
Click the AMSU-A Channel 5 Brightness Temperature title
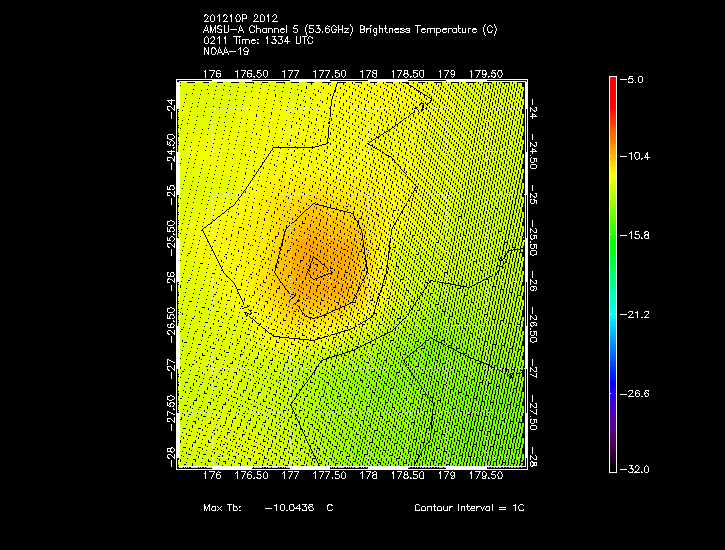click(349, 30)
